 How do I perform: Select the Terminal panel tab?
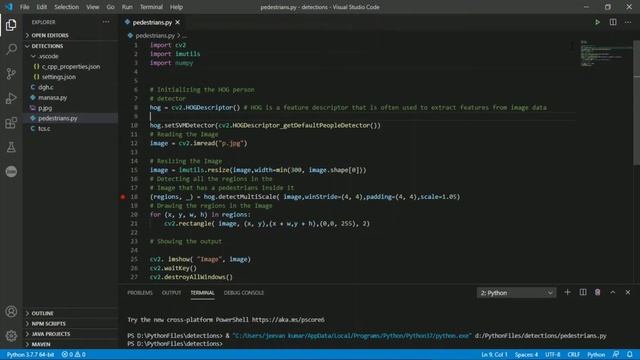[202, 293]
